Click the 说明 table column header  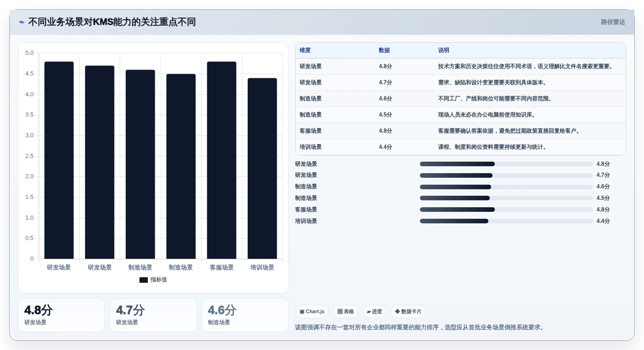tap(444, 51)
